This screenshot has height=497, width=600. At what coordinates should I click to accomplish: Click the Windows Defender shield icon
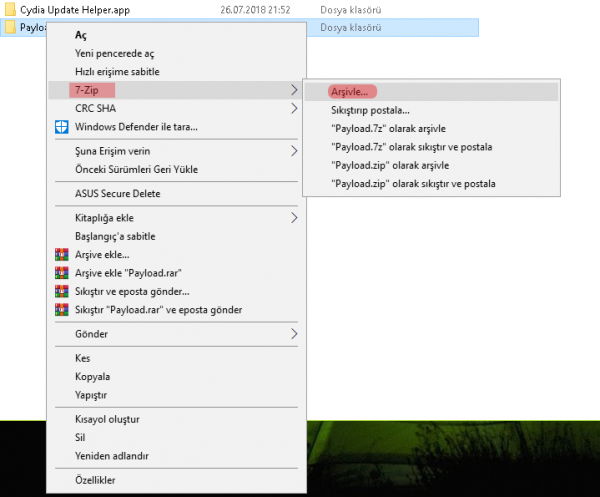pyautogui.click(x=61, y=127)
